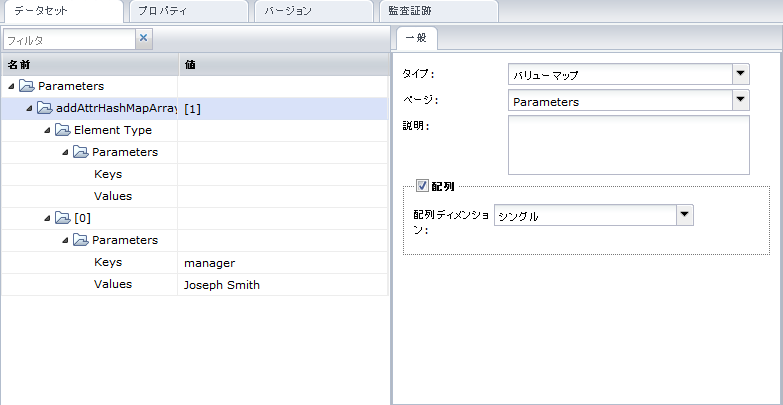Viewport: 783px width, 405px height.
Task: Open the ページ dropdown
Action: pos(740,100)
